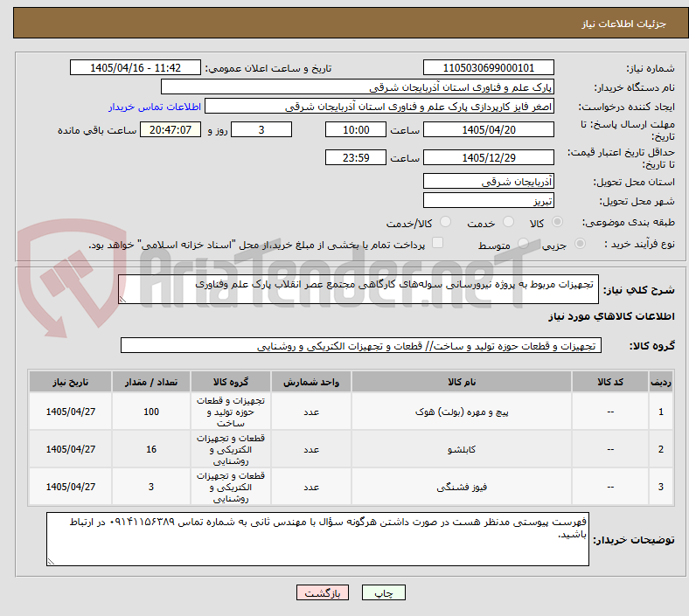Choose the متوسط purchase type radio
The height and width of the screenshot is (616, 689).
[523, 243]
